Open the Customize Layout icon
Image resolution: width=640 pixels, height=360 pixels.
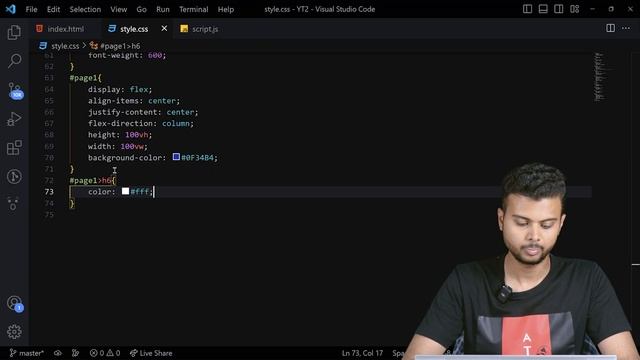point(574,9)
